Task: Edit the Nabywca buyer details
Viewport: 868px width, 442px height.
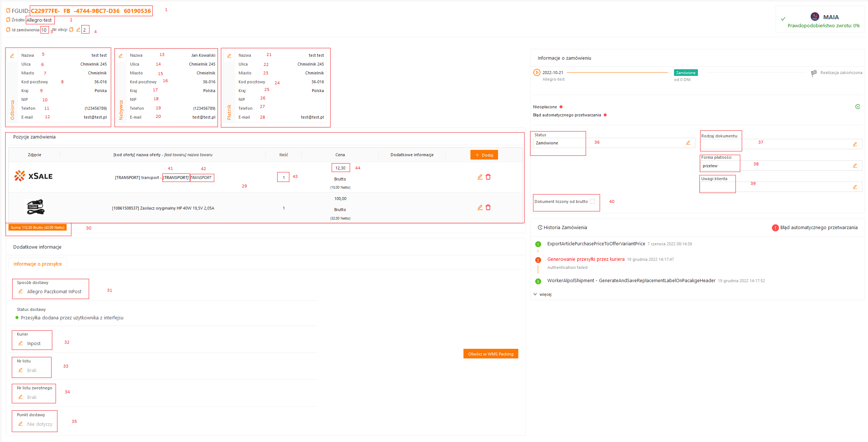Action: click(120, 56)
